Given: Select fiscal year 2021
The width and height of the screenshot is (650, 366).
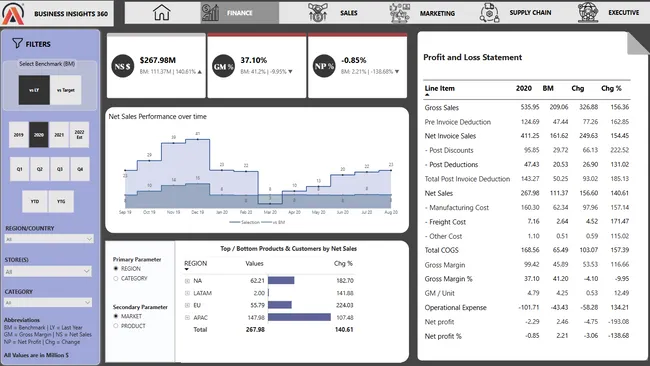Looking at the screenshot, I should pos(59,135).
